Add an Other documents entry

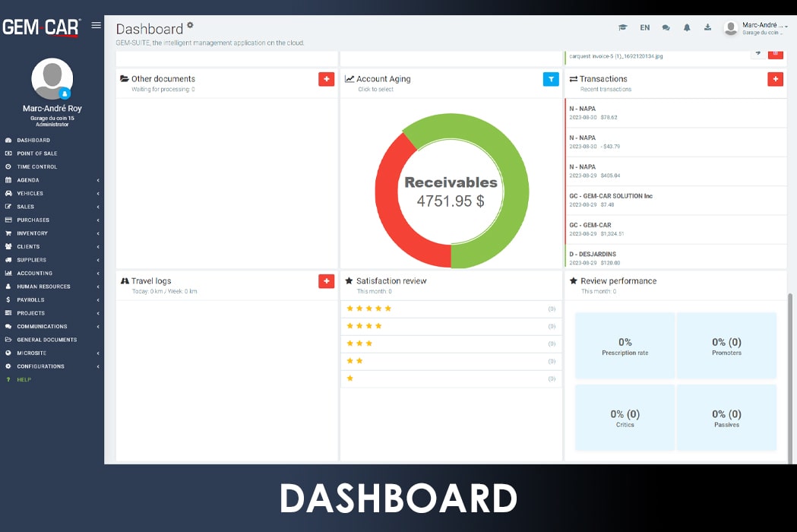coord(326,79)
